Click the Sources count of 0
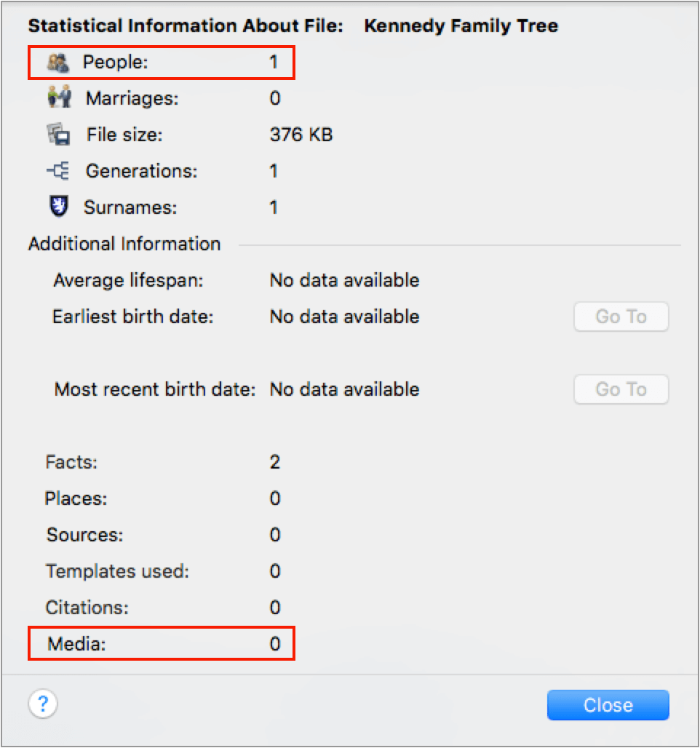 pos(274,534)
